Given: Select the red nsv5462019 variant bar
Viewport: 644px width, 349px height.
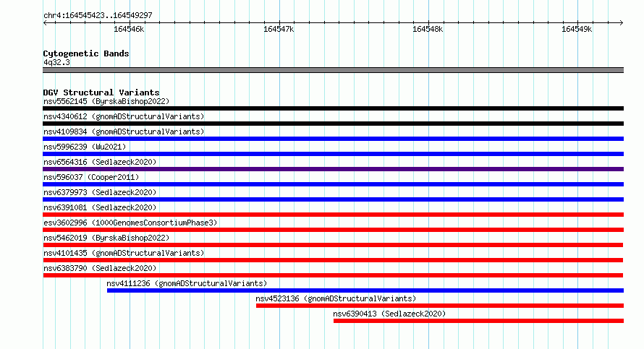Looking at the screenshot, I should tap(333, 245).
